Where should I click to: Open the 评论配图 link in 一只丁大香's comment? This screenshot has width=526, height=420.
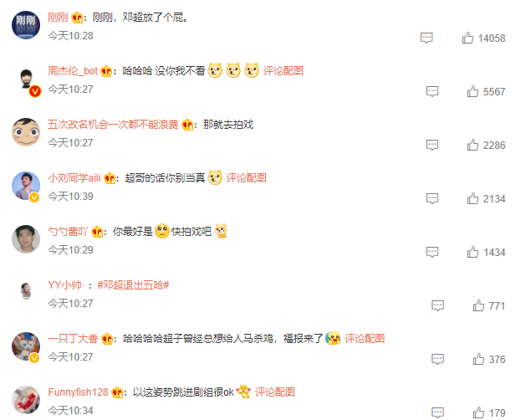click(x=365, y=338)
